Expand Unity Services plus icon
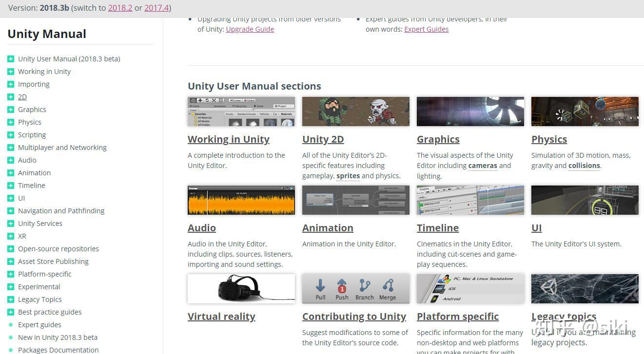 point(11,224)
